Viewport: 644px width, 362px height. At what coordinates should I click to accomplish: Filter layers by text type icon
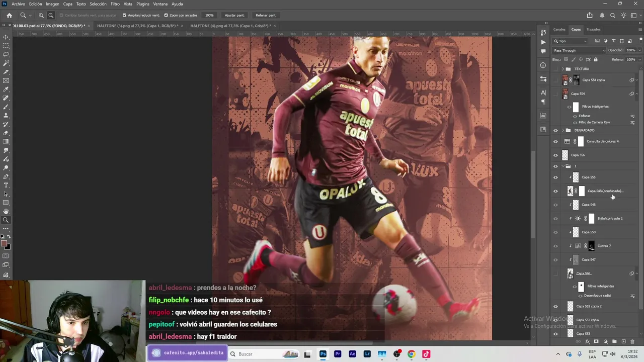613,41
